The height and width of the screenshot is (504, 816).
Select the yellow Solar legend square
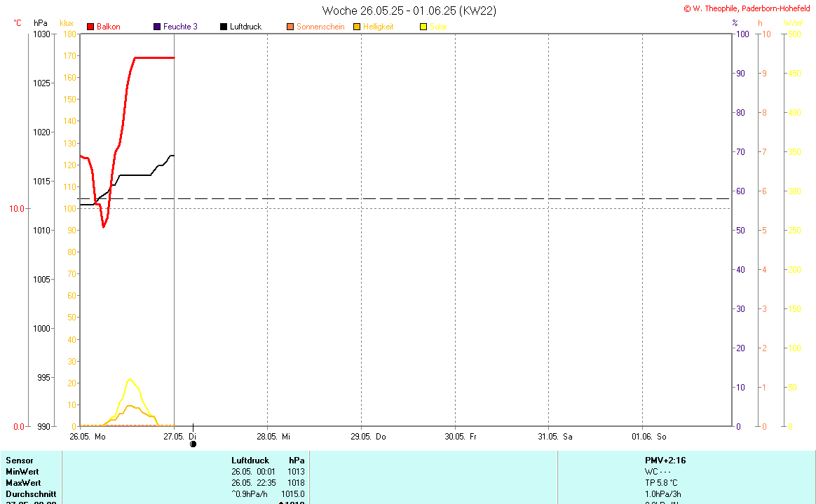click(x=423, y=27)
